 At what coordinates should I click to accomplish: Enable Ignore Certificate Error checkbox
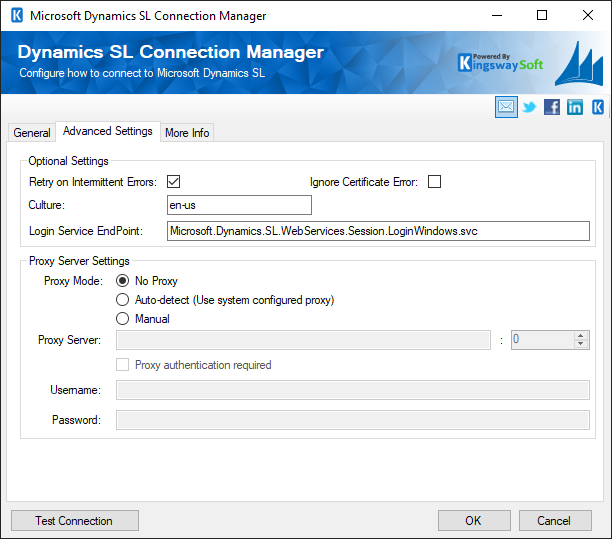pos(434,181)
